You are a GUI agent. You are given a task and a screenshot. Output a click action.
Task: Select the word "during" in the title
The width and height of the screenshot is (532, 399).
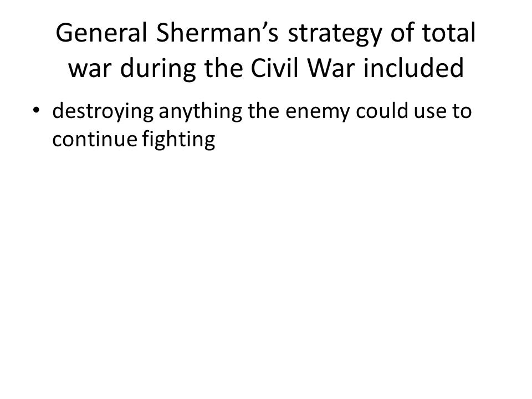tap(157, 70)
